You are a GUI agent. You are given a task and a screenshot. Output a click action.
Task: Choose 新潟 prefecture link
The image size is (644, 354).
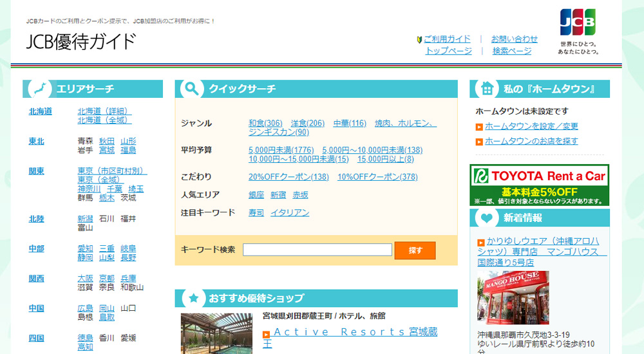(x=86, y=219)
